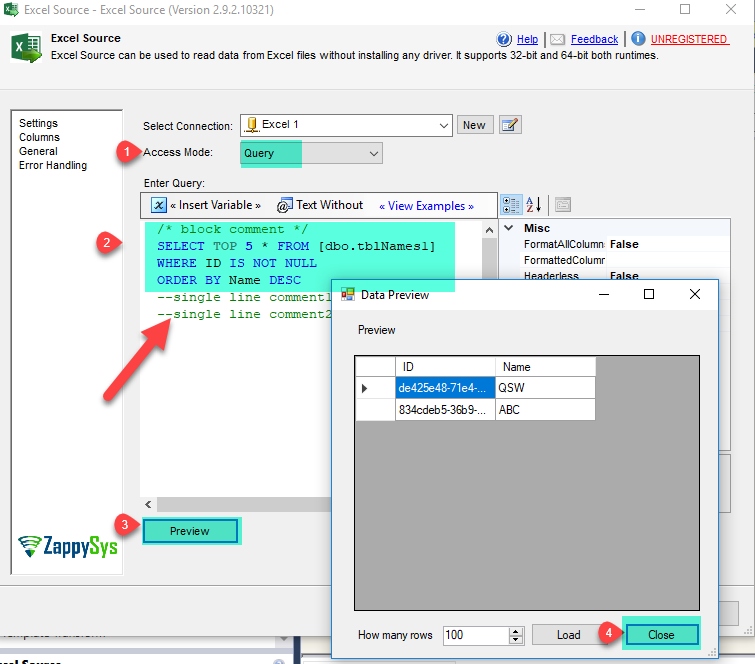755x664 pixels.
Task: Select Columns in the left panel
Action: (x=39, y=138)
